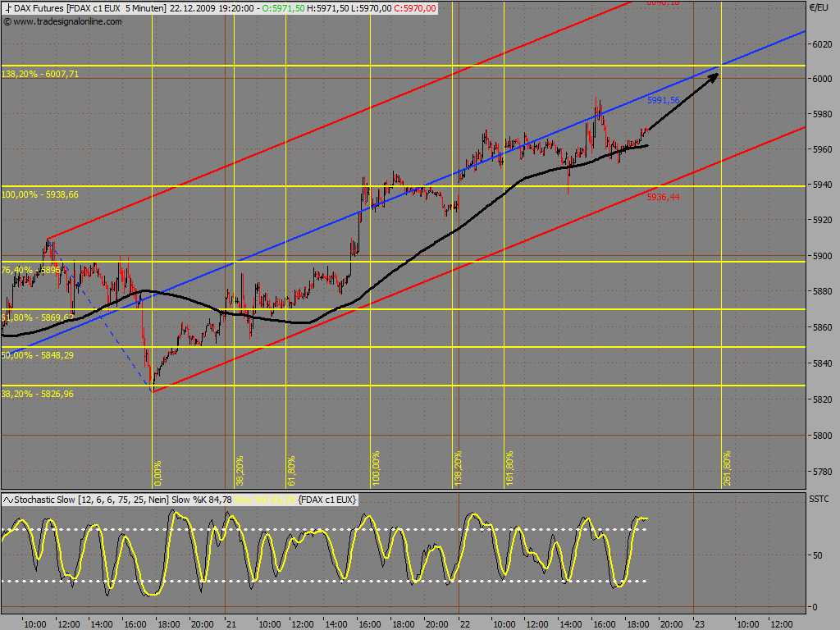Click the 5900 price axis value

point(822,256)
